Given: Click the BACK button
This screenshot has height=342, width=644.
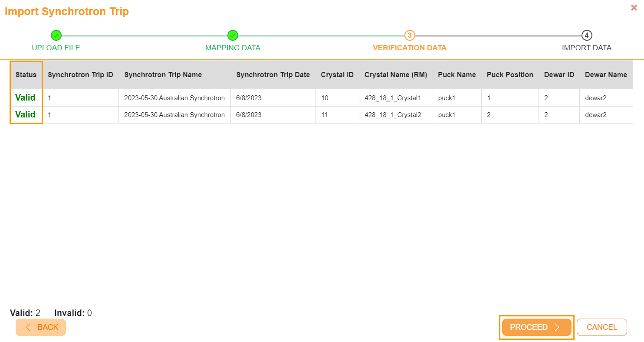Looking at the screenshot, I should (x=40, y=327).
